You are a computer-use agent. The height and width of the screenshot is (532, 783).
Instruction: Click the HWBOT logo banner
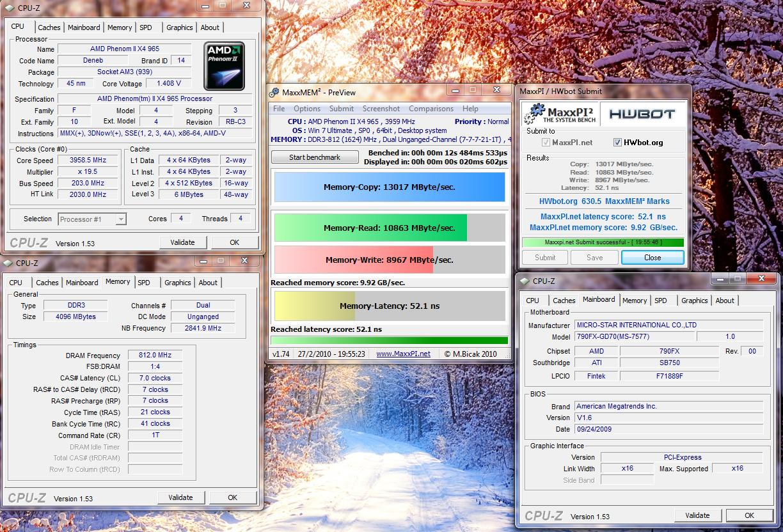pos(644,114)
